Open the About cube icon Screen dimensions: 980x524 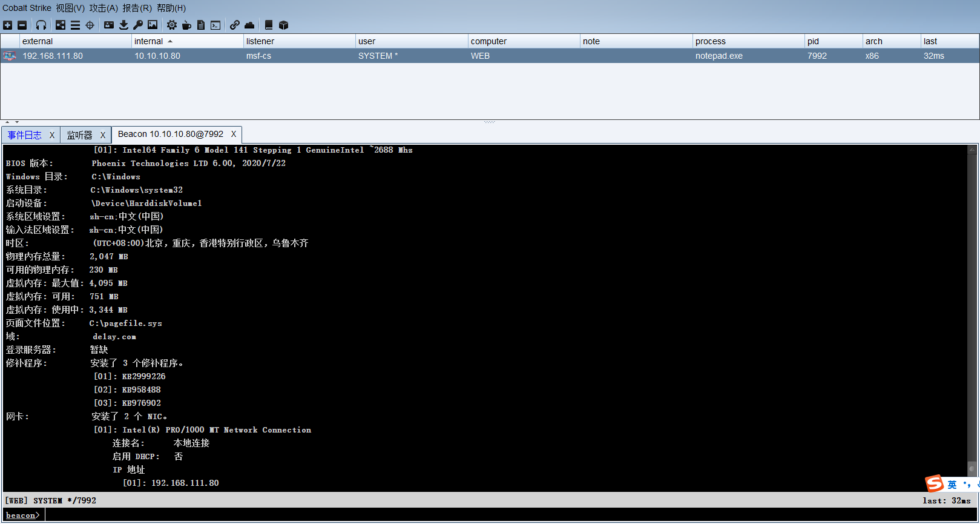coord(283,25)
